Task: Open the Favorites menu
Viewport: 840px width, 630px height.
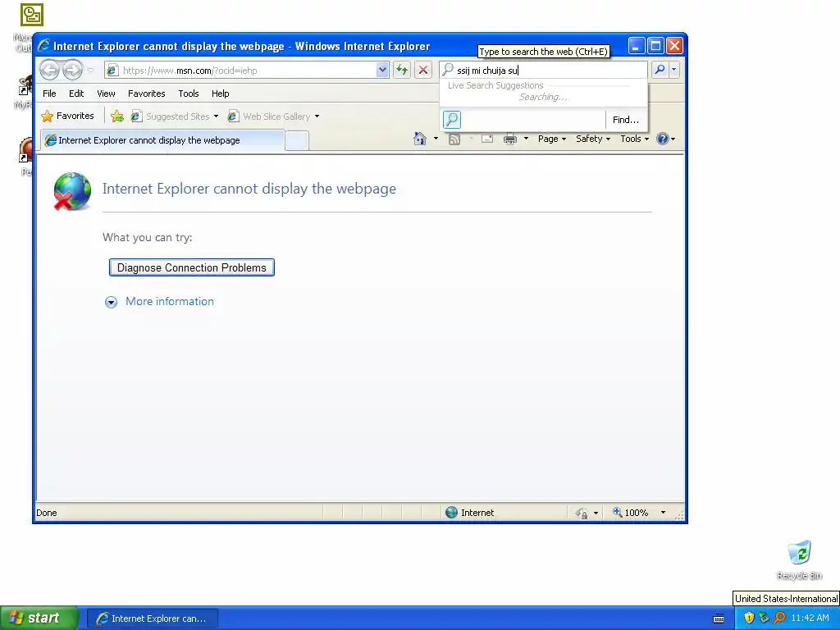Action: (146, 94)
